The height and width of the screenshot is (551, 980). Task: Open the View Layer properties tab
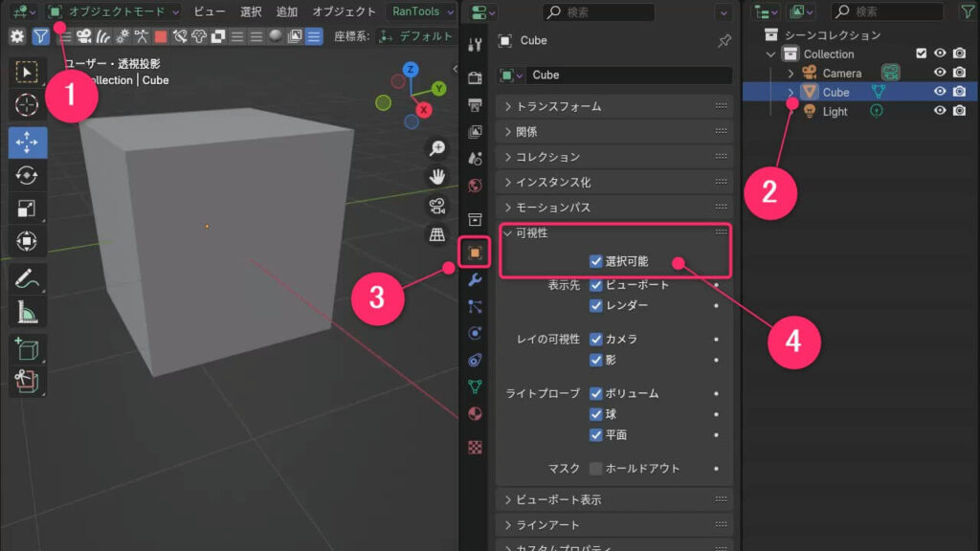pos(475,132)
